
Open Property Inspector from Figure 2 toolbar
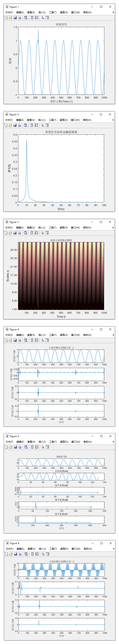pos(47,125)
